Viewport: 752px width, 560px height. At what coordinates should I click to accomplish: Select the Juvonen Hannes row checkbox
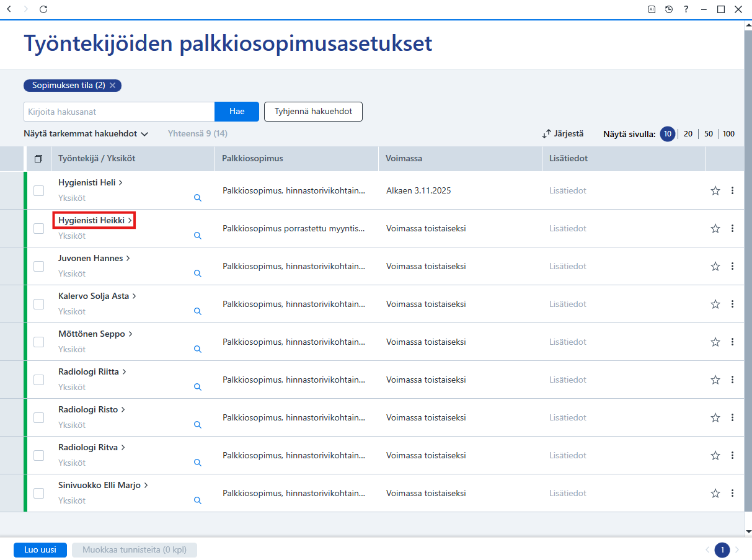click(38, 266)
